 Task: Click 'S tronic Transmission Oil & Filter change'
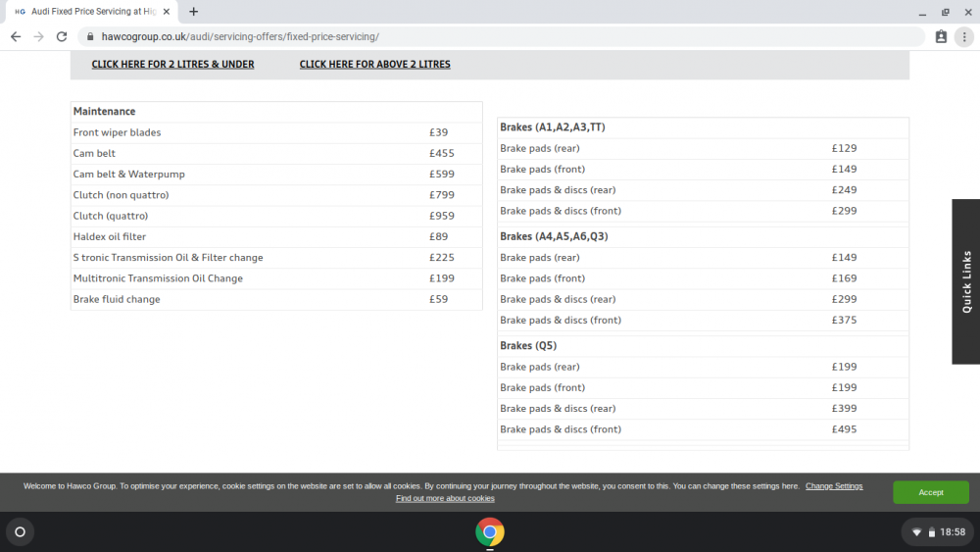coord(169,258)
